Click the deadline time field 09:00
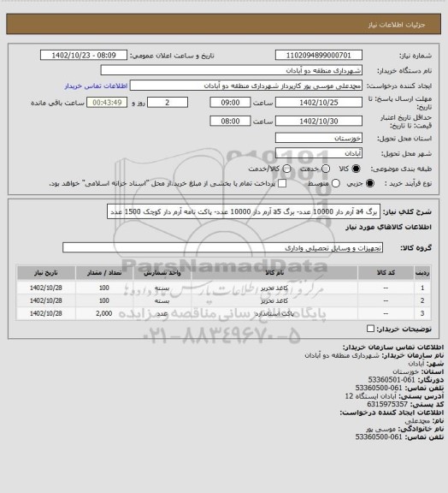This screenshot has width=448, height=493. (x=230, y=103)
